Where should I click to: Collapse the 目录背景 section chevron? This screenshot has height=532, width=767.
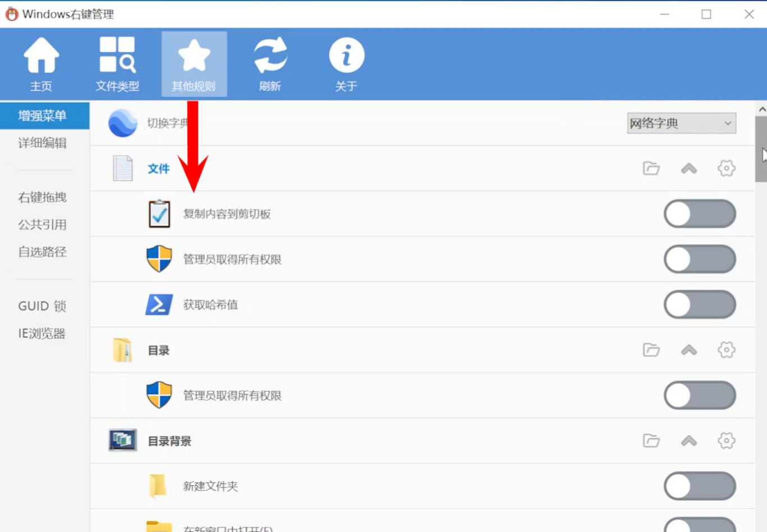click(x=688, y=441)
